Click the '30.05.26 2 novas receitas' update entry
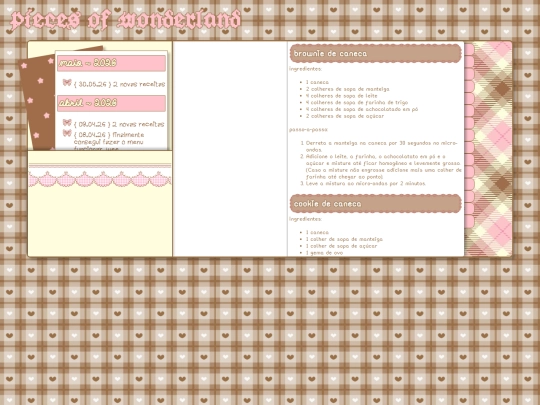This screenshot has height=405, width=540. 119,84
